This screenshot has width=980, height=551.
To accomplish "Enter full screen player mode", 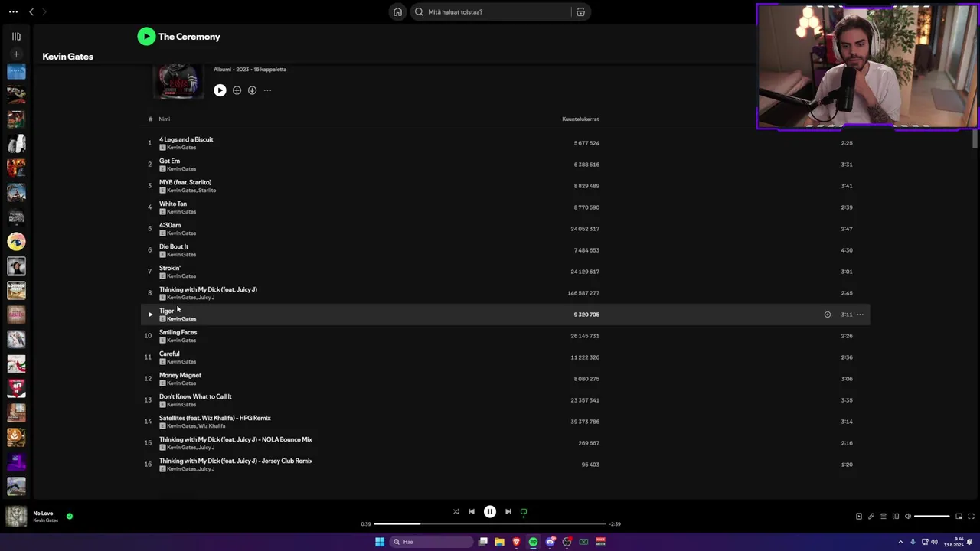I will point(972,516).
